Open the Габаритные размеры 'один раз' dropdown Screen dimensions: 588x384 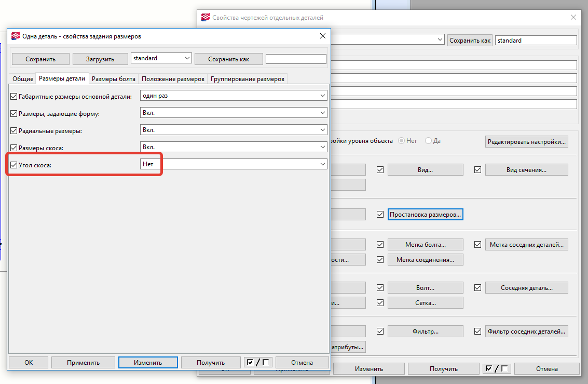234,95
